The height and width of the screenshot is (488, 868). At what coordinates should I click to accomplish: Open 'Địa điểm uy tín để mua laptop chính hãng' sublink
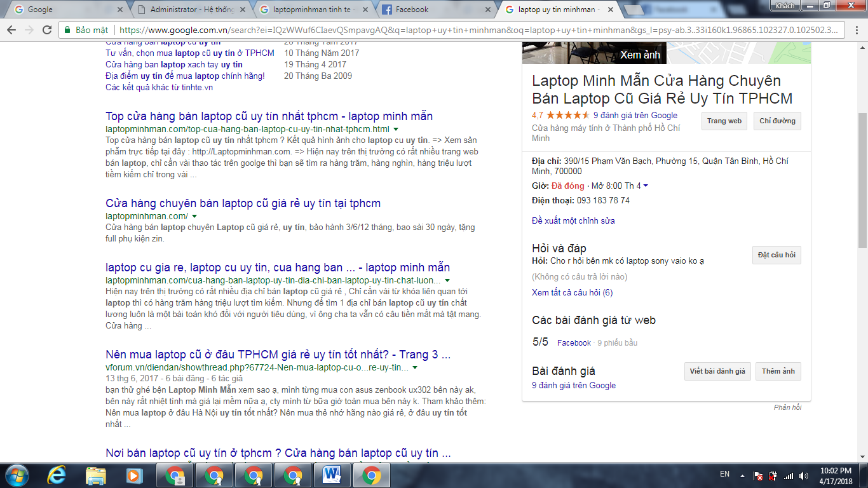tap(185, 76)
